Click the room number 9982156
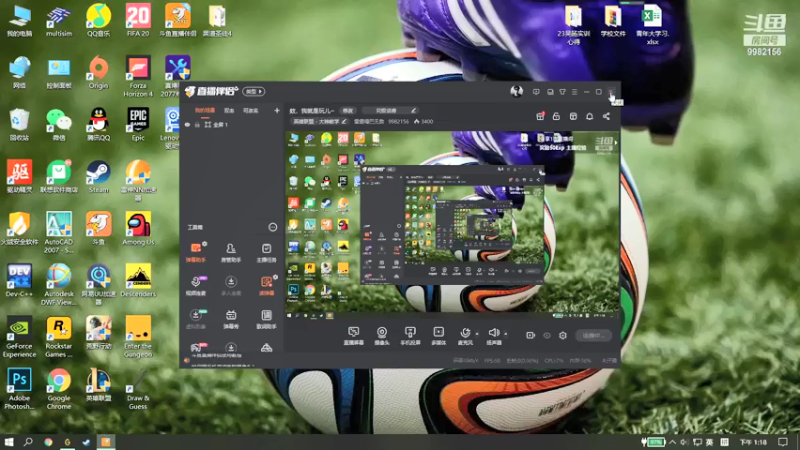 [x=398, y=121]
